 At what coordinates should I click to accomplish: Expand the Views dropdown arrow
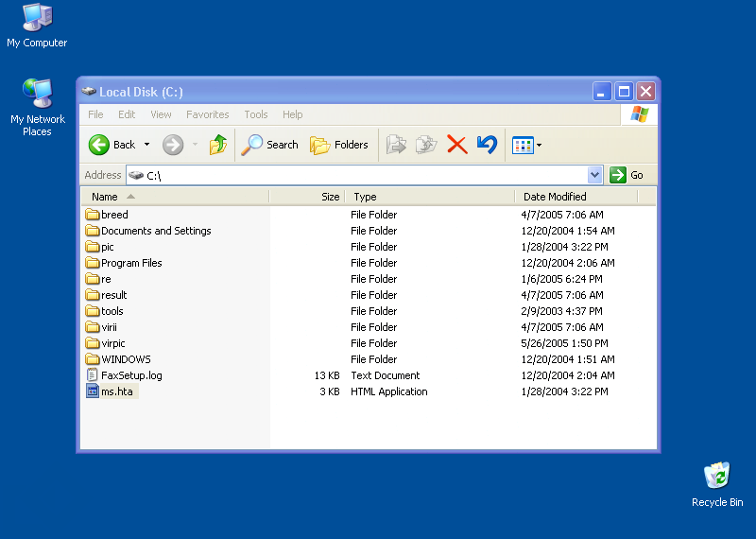tap(539, 145)
